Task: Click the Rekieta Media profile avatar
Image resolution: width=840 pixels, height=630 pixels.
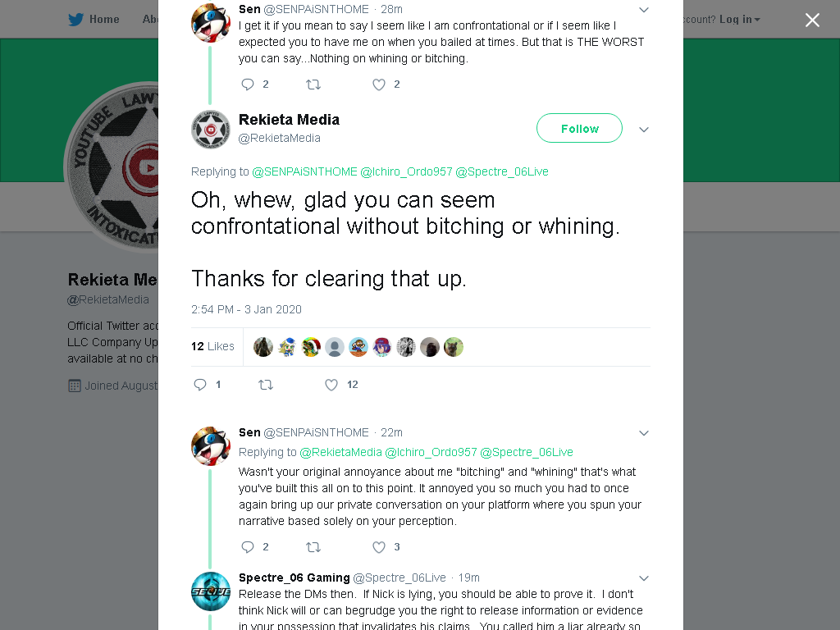Action: (x=211, y=129)
